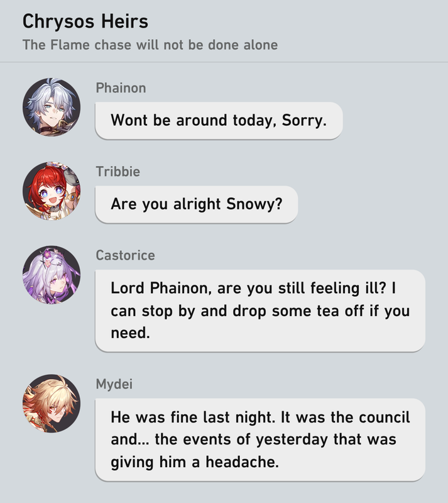Open the Chrysos Heirs group title

(x=85, y=22)
